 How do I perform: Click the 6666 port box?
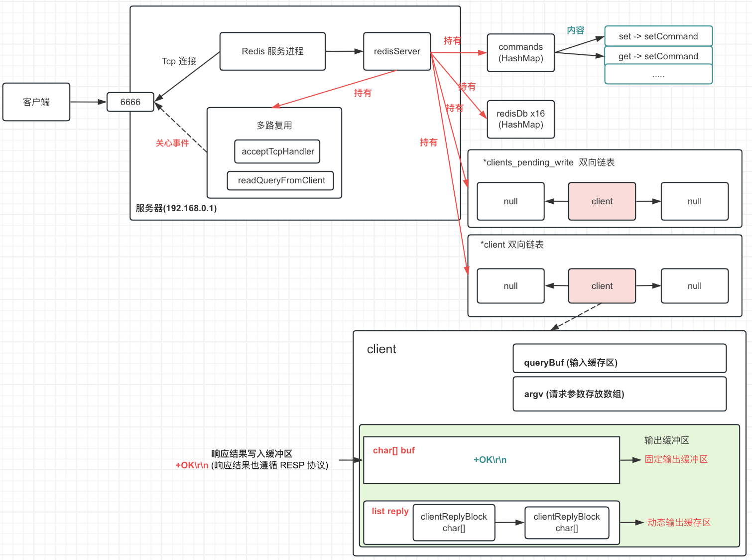pyautogui.click(x=130, y=102)
